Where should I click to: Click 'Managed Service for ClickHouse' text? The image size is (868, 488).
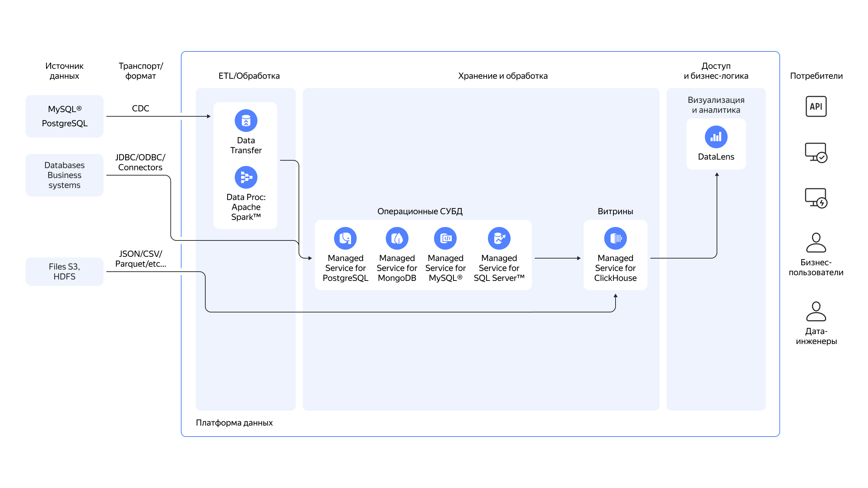(616, 268)
